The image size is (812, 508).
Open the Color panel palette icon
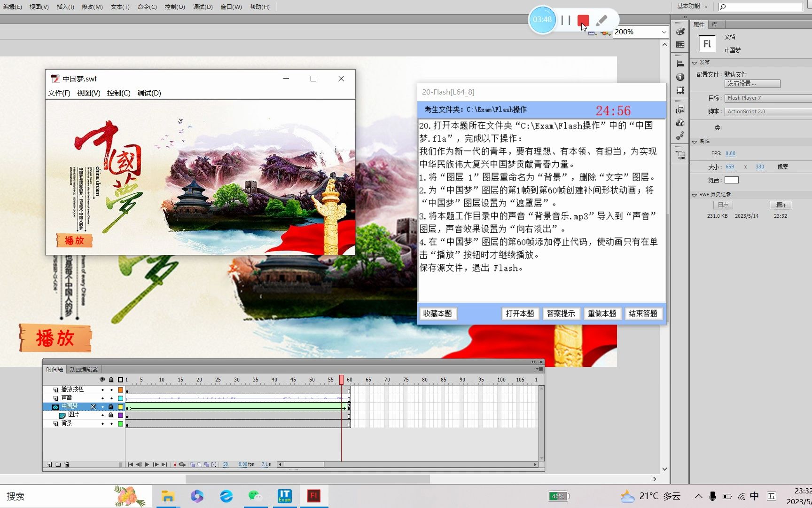680,32
